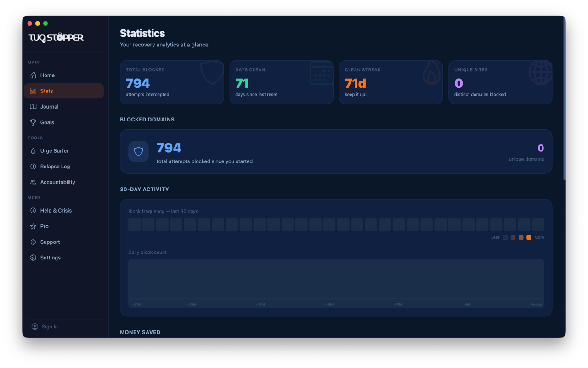Click the green 71 Days Clean value
The image size is (588, 368).
(242, 83)
